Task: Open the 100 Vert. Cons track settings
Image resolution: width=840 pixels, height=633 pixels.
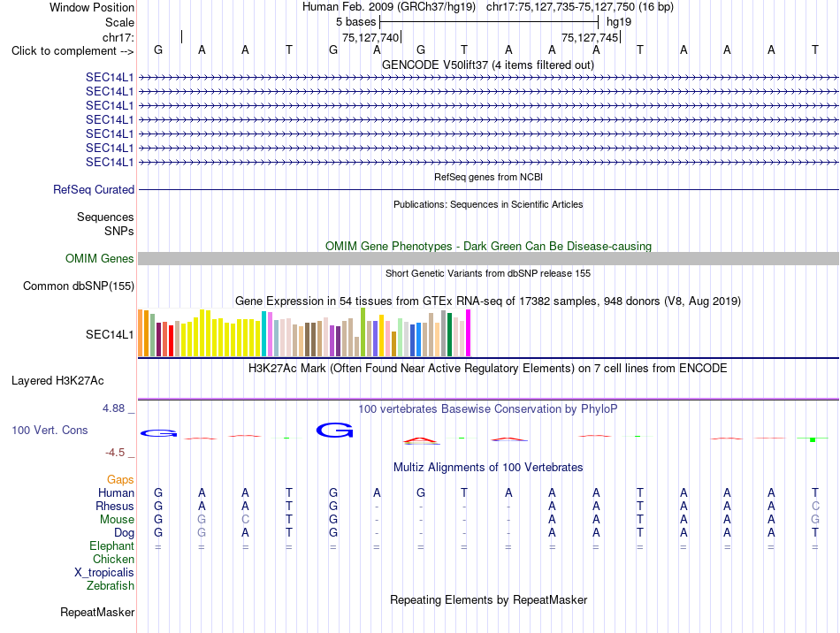Action: [x=50, y=430]
